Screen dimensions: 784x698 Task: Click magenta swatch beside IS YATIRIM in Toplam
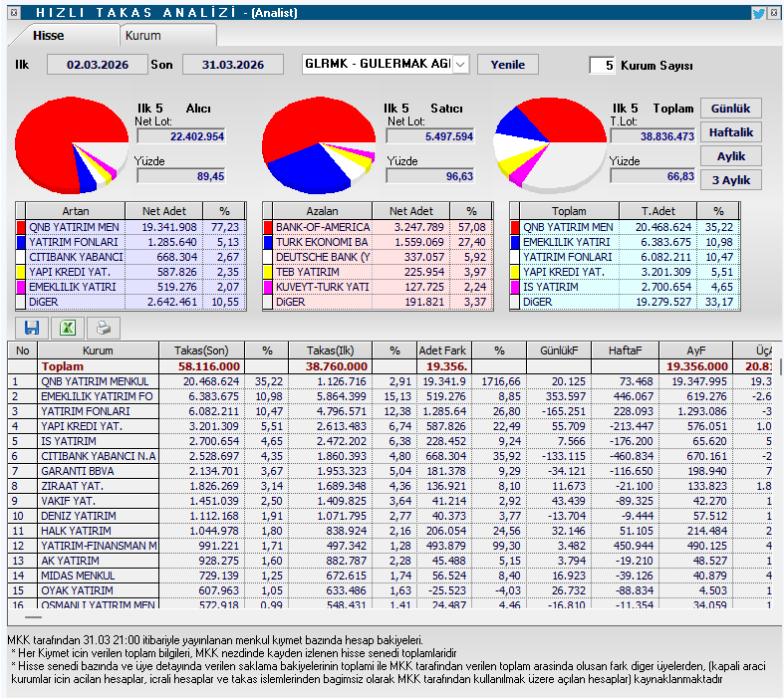click(x=514, y=288)
